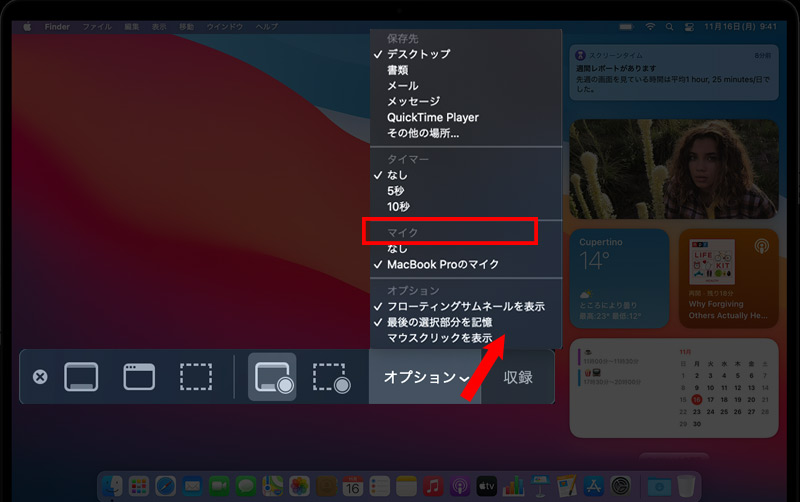Open ウインドウ menu in menu bar
Screen dimensions: 800x502
click(224, 27)
